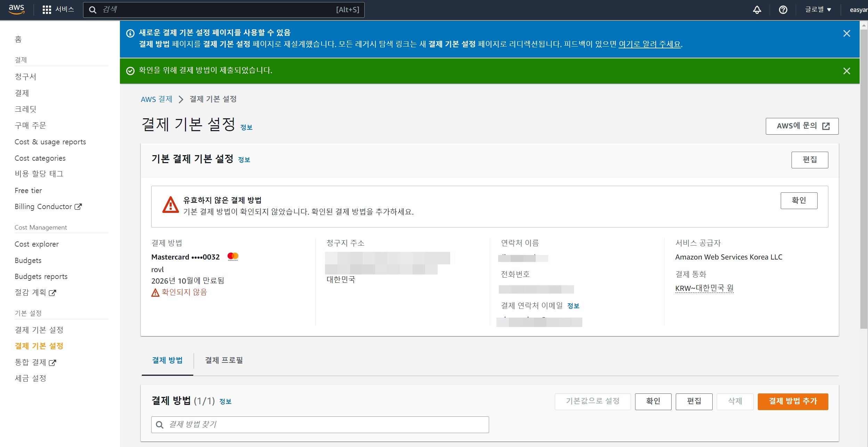Open Cost explorer in sidebar
Screen dimensions: 868x447
(36, 244)
